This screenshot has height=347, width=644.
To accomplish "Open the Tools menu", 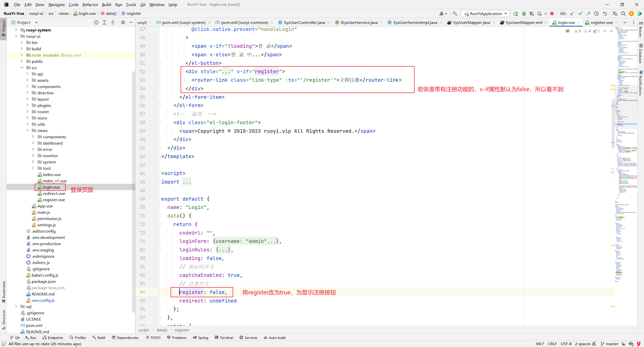I will pyautogui.click(x=131, y=5).
